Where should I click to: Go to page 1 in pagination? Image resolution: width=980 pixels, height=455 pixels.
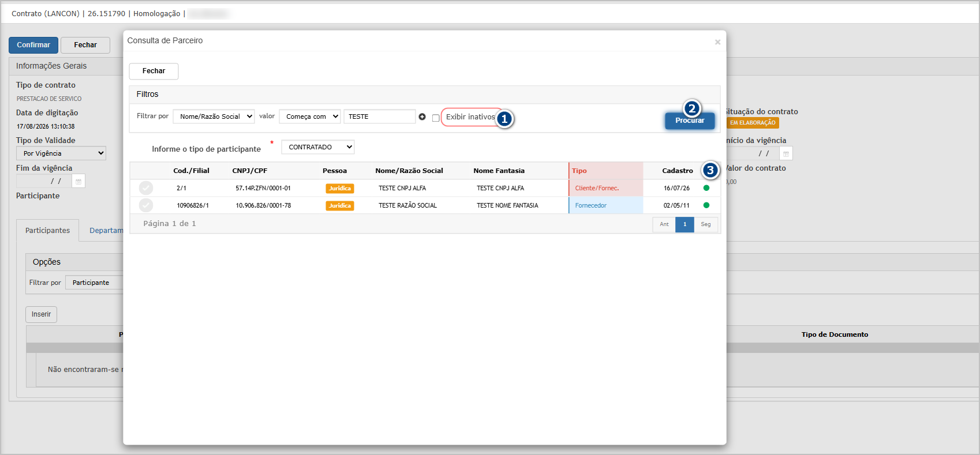pyautogui.click(x=685, y=224)
